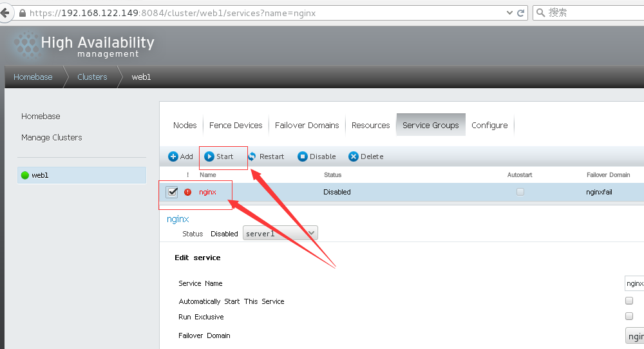Enable the Run Exclusive checkbox
The height and width of the screenshot is (349, 644).
click(x=629, y=316)
